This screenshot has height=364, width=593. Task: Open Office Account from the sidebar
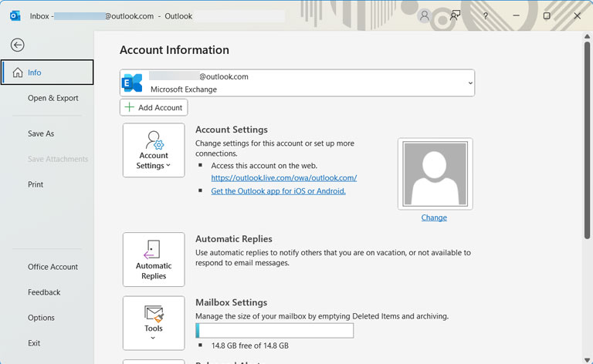click(53, 267)
